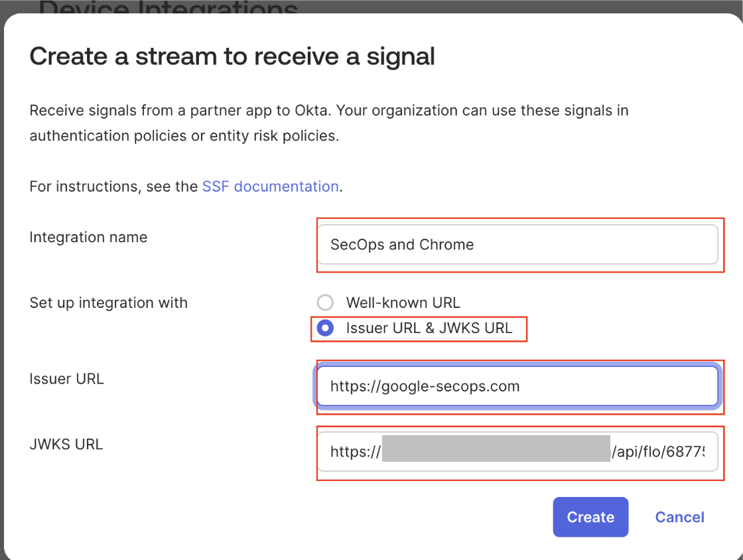Click the "Create a stream" dialog title
Viewport: 743px width, 560px height.
232,56
